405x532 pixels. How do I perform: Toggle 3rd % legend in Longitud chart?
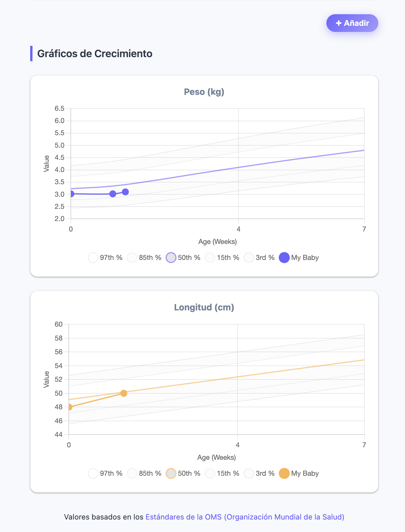[259, 473]
